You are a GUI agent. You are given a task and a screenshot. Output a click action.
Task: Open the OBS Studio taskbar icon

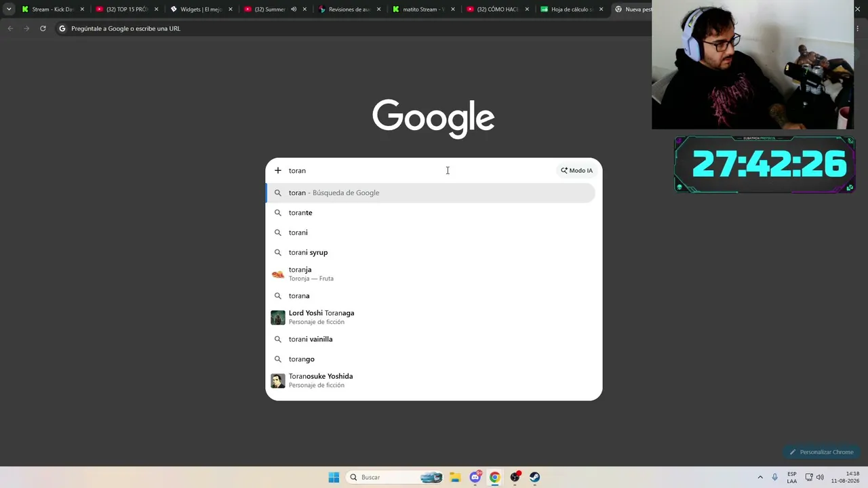[x=515, y=477]
